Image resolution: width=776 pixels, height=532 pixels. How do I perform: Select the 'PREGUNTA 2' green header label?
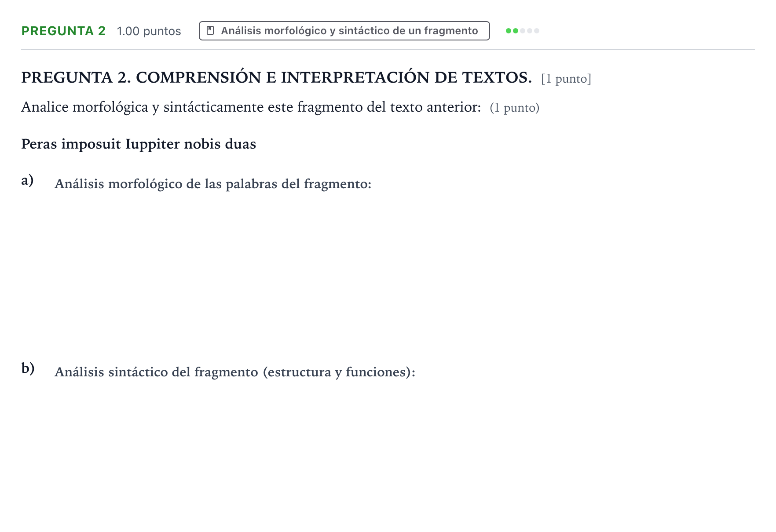pos(63,31)
